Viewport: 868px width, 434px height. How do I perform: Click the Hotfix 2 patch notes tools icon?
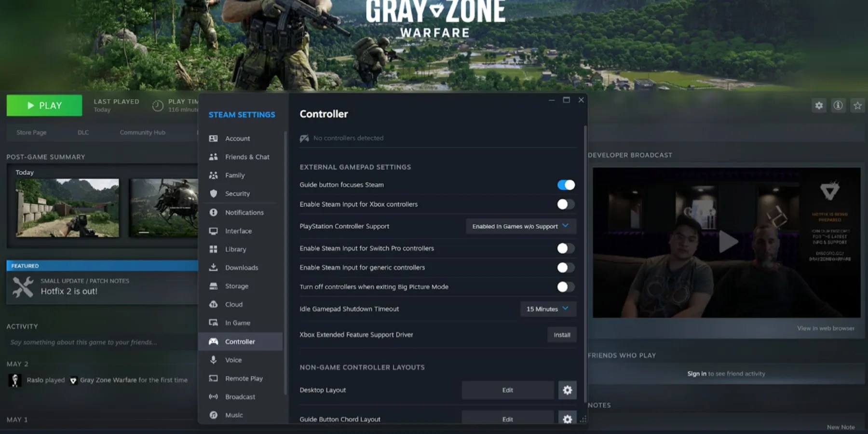pyautogui.click(x=23, y=287)
